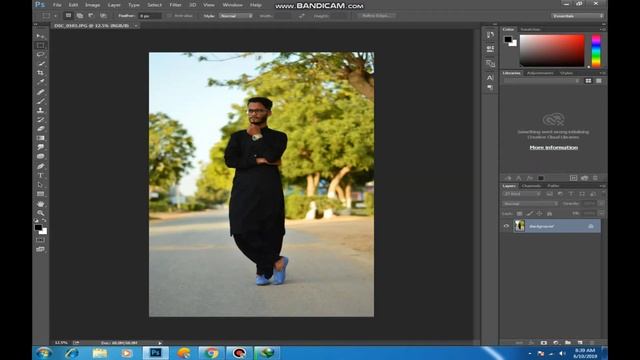
Task: Click the red color picker field
Action: point(552,51)
